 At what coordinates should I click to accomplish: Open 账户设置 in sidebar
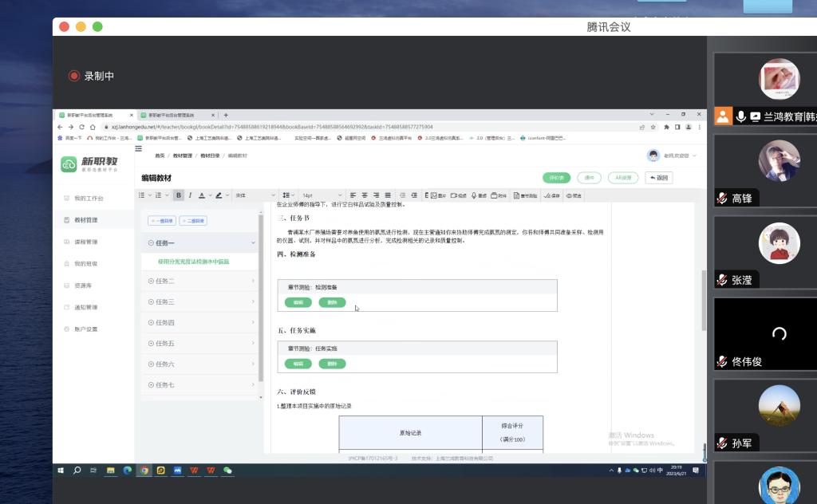point(86,329)
